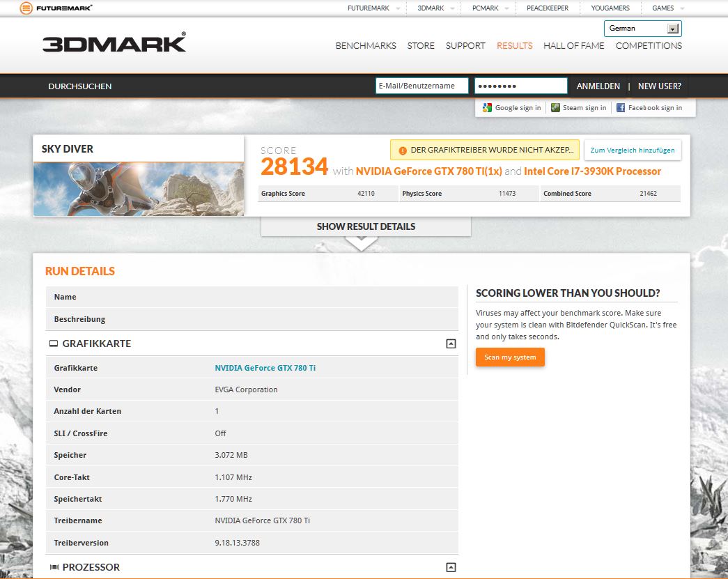728x579 pixels.
Task: Click the Anzahl der Karten row
Action: [x=252, y=411]
